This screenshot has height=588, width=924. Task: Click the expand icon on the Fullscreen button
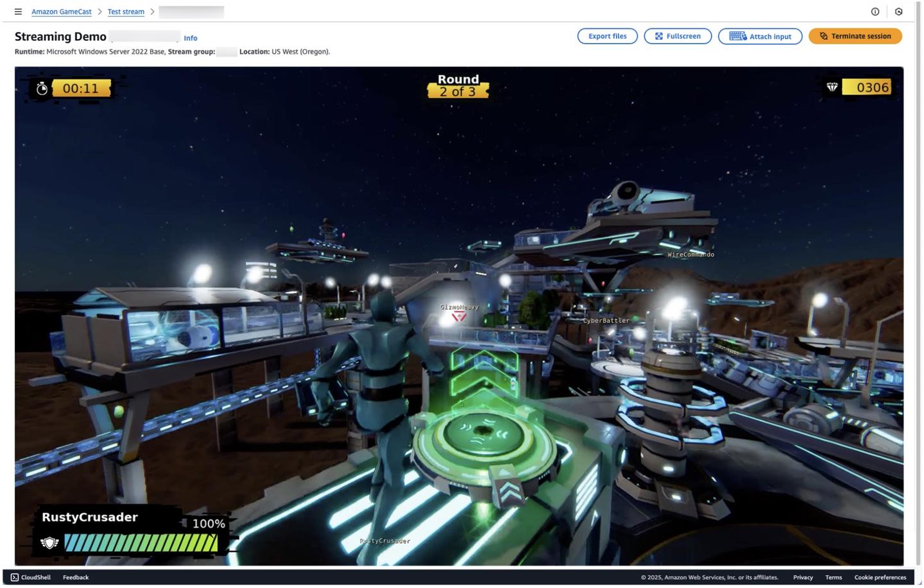[659, 36]
